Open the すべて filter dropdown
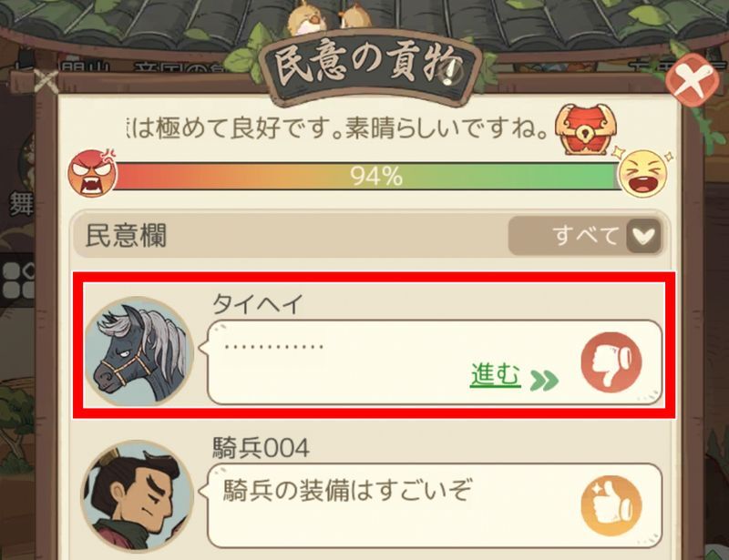Screen dimensions: 729x560 (586, 236)
